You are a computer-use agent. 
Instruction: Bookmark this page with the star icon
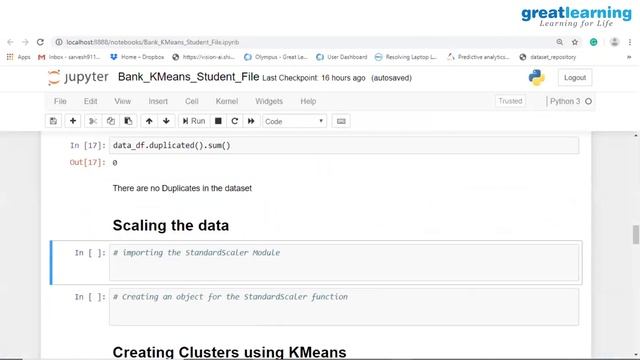point(575,42)
